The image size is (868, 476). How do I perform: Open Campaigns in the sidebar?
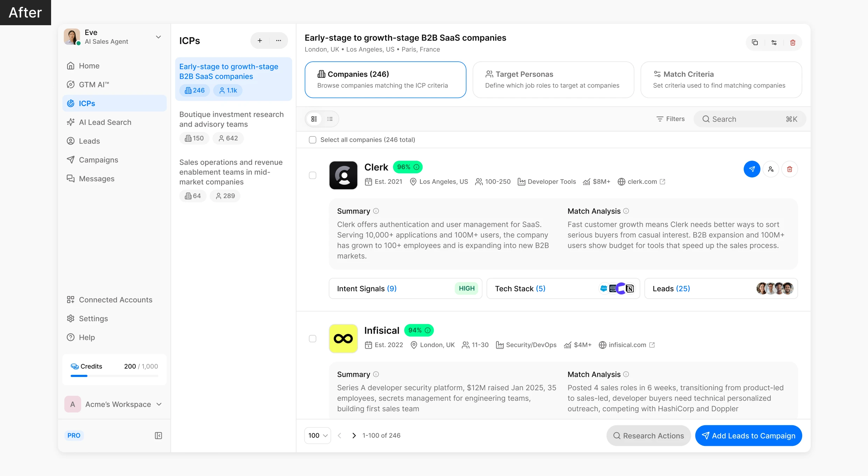coord(98,160)
